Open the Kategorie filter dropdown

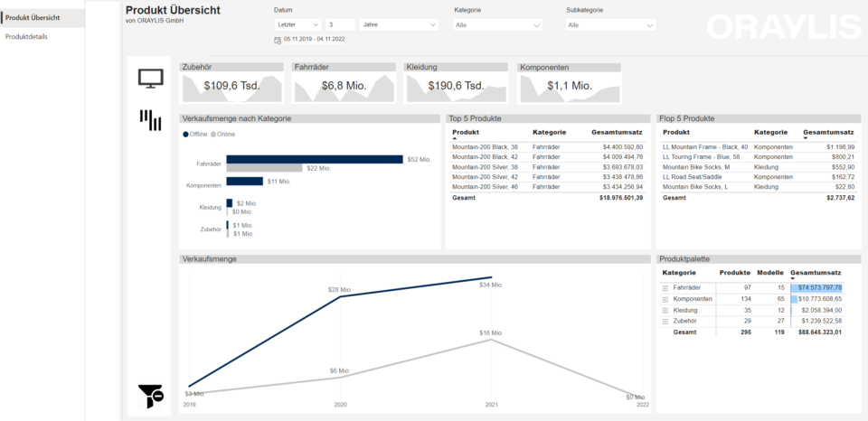tap(497, 25)
